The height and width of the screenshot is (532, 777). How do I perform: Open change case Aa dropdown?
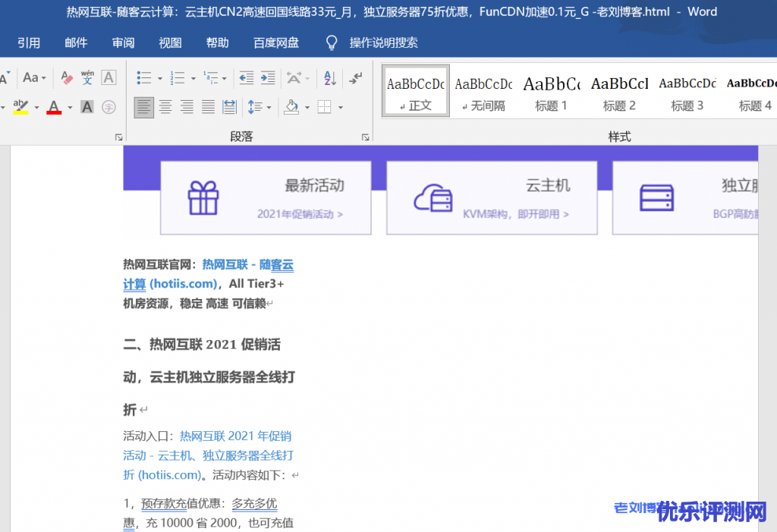click(x=34, y=77)
